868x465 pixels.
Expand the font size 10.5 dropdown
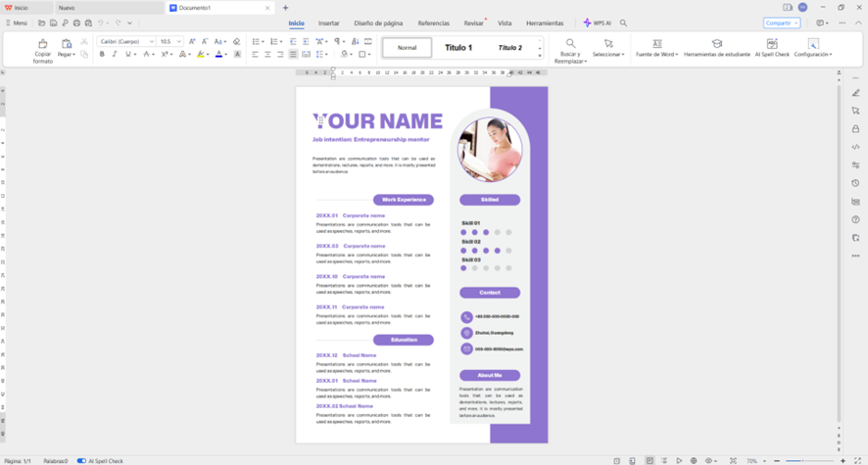coord(178,42)
